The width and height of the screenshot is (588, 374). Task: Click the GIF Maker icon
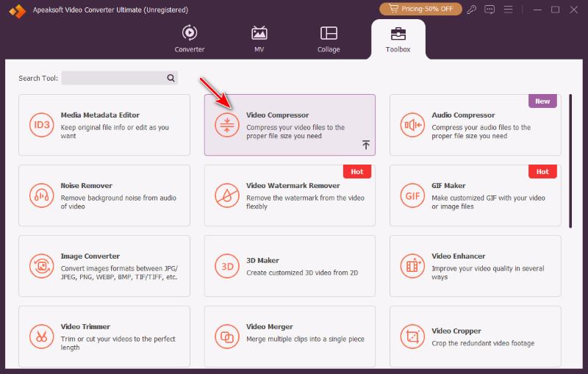tap(412, 195)
